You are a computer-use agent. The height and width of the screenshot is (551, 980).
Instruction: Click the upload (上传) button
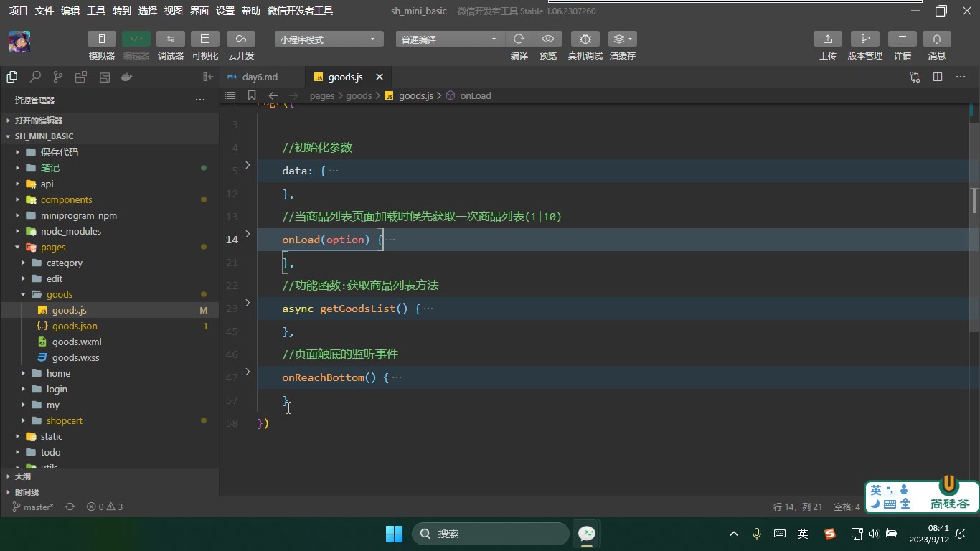pyautogui.click(x=828, y=39)
